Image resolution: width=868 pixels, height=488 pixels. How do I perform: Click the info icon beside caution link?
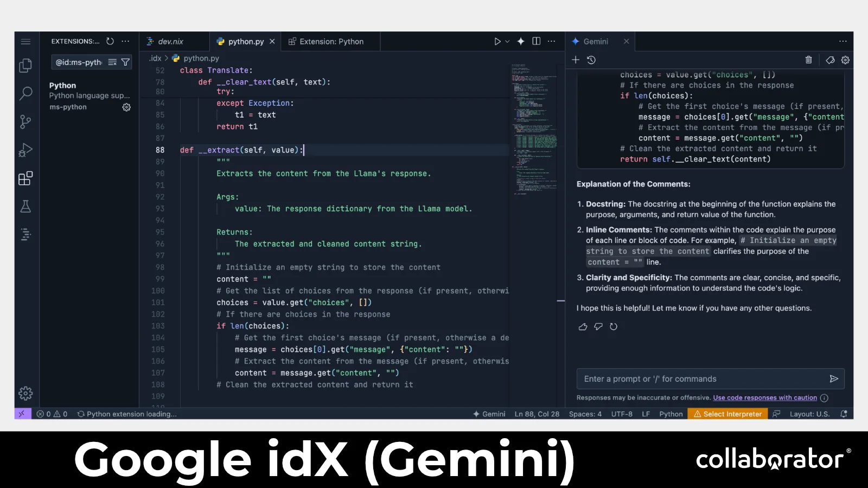tap(824, 398)
